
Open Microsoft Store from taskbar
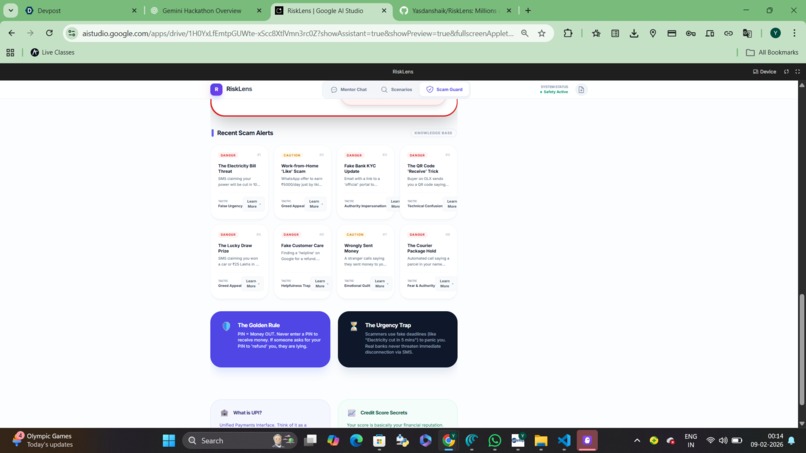[x=379, y=441]
